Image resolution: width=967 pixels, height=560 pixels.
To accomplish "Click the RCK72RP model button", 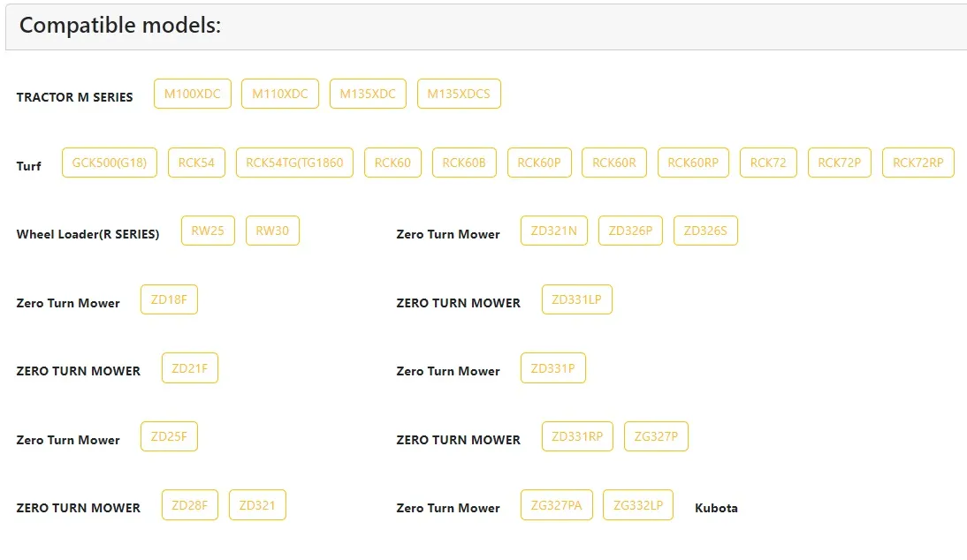I will (x=918, y=163).
